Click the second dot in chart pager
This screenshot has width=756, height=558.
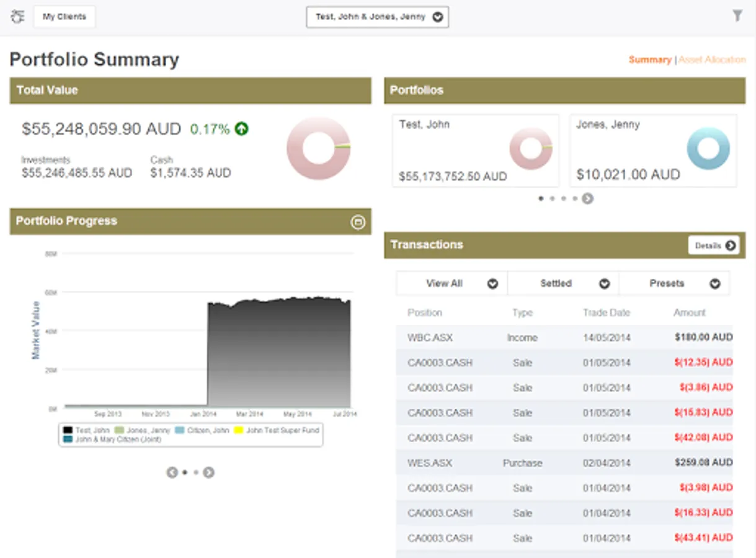(x=196, y=472)
